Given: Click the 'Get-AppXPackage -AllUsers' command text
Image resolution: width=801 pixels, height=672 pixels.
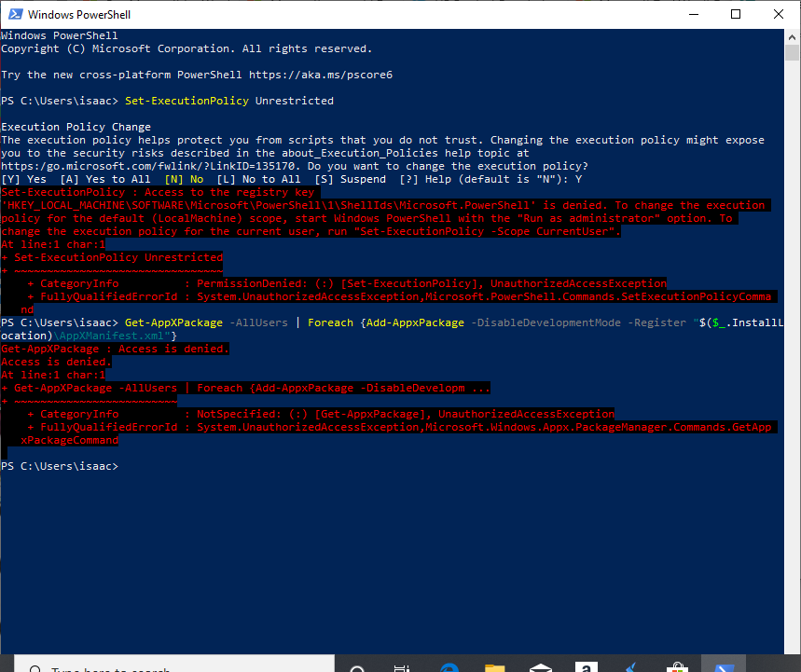Looking at the screenshot, I should pos(206,322).
